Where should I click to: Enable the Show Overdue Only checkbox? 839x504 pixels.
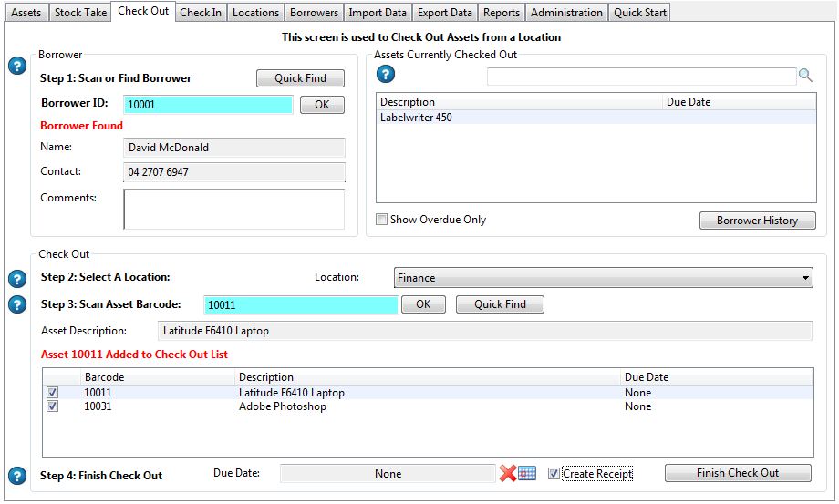(x=382, y=220)
